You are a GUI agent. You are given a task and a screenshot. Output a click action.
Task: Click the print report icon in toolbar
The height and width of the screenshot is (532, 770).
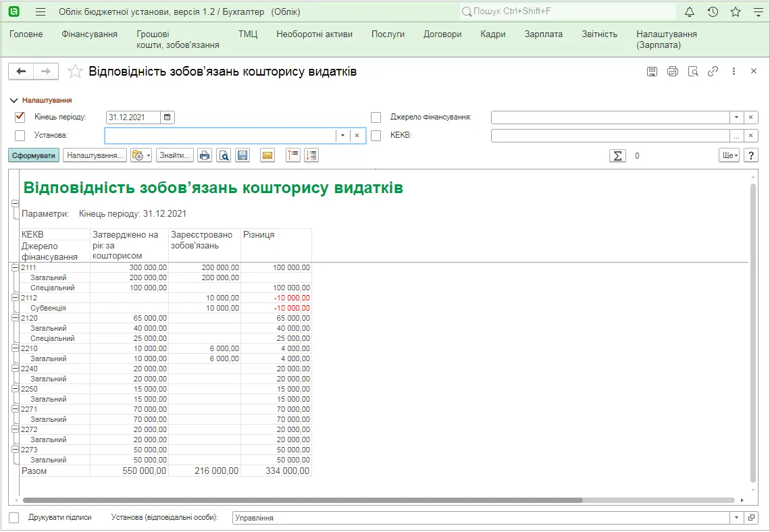(204, 155)
